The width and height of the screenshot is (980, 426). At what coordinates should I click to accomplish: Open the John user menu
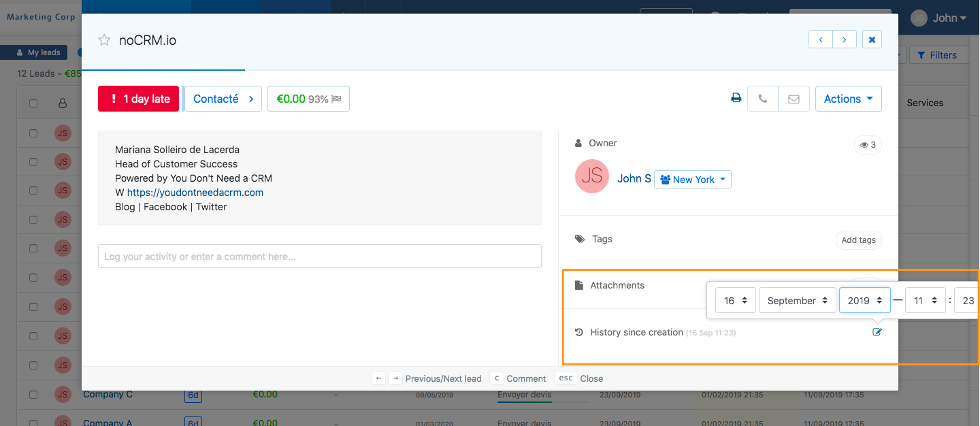940,18
